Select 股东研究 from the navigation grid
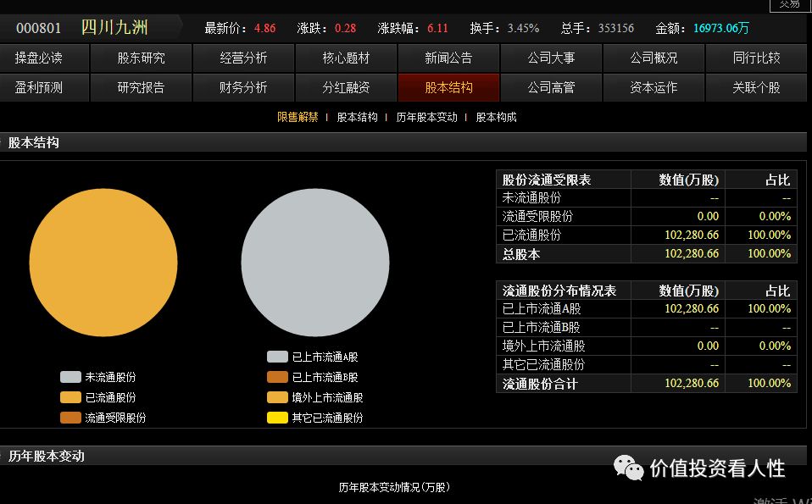 [141, 58]
